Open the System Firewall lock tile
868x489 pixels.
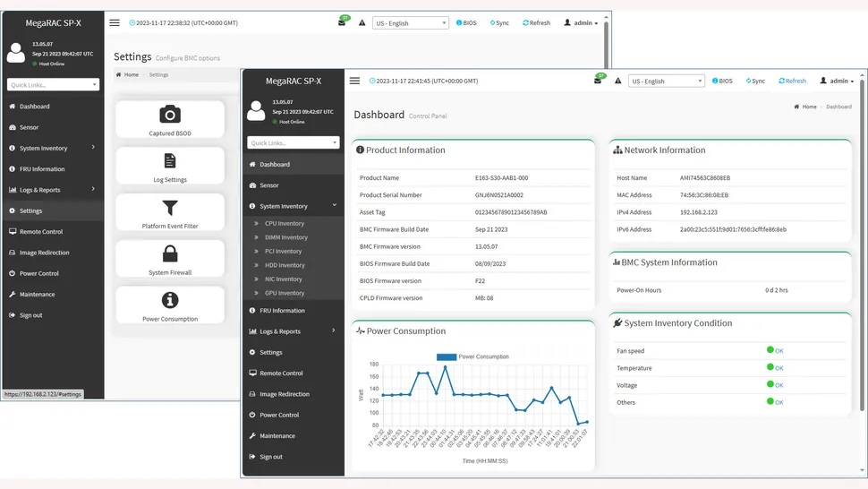click(x=170, y=259)
